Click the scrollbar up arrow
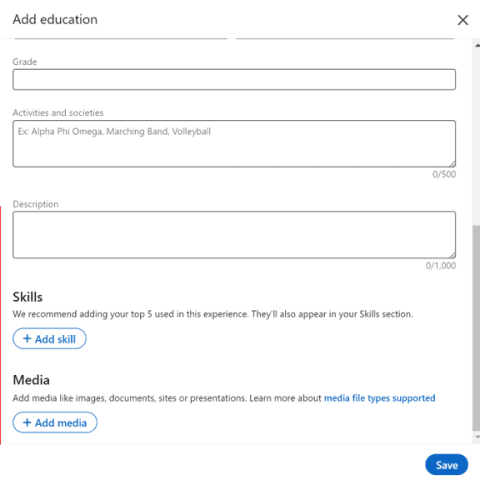The width and height of the screenshot is (480, 480). (477, 45)
